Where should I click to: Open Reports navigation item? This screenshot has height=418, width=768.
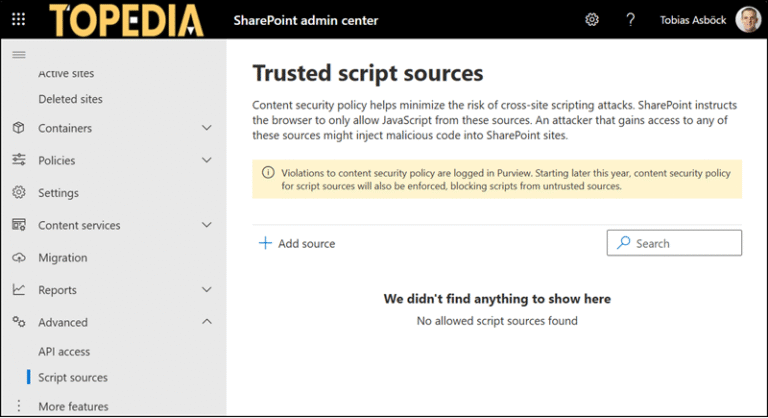coord(57,290)
